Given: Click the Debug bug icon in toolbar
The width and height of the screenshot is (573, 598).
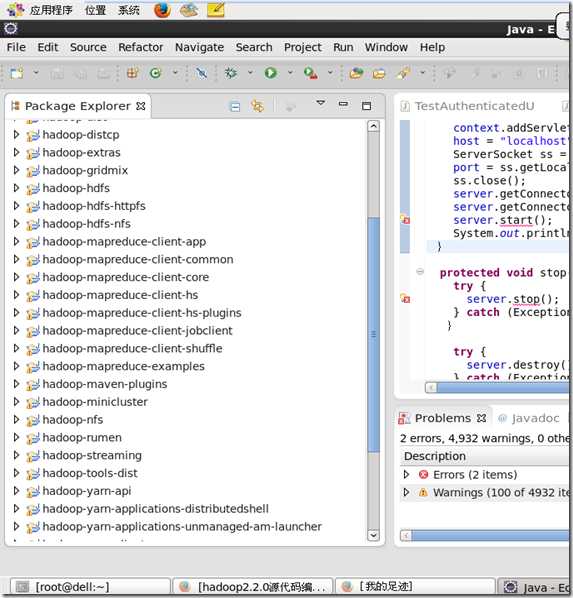Looking at the screenshot, I should 230,73.
